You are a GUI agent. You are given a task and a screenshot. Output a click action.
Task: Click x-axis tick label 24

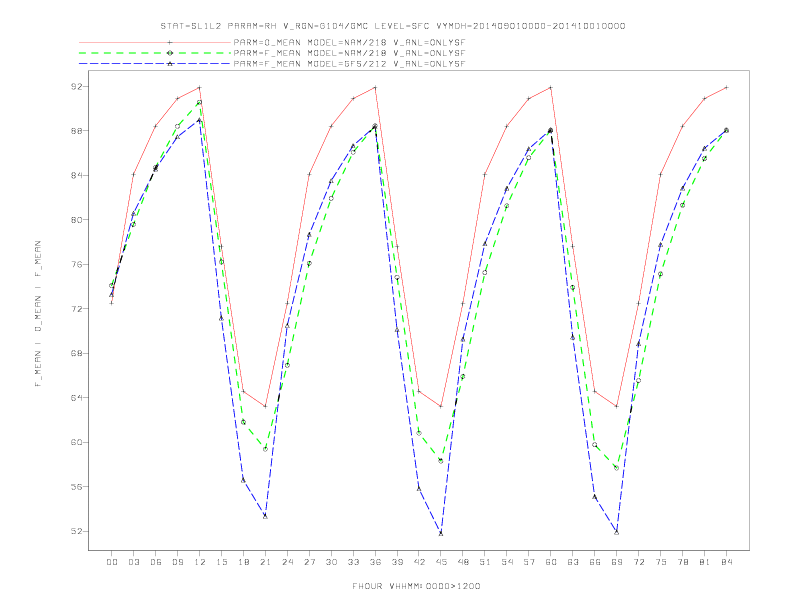[x=287, y=562]
